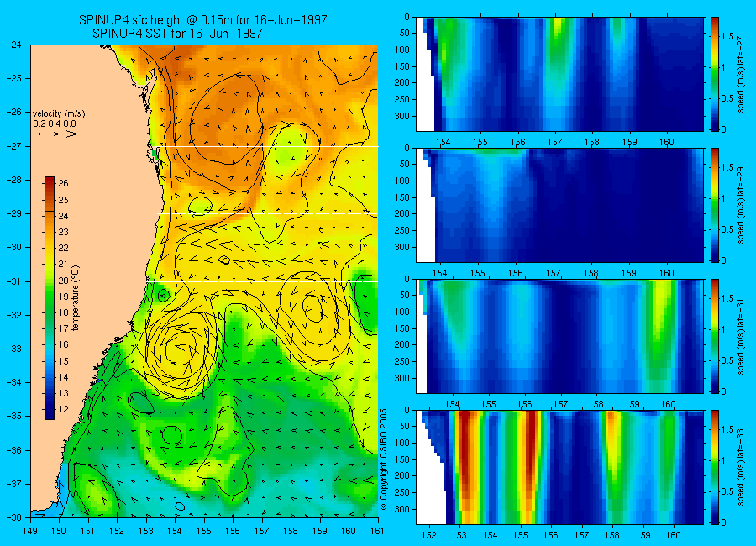The width and height of the screenshot is (756, 546).
Task: Click the vertical 'temperature (°C)' colorbar label
Action: point(76,297)
